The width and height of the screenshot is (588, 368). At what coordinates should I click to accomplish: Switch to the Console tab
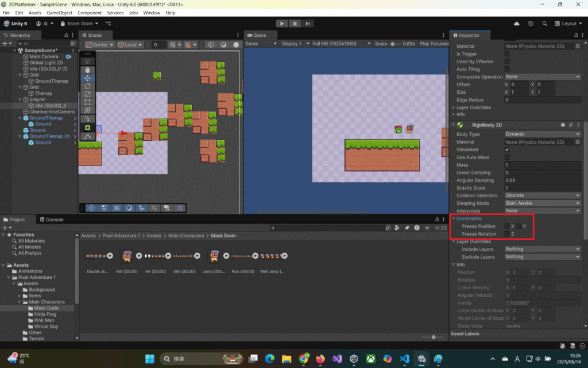point(52,220)
